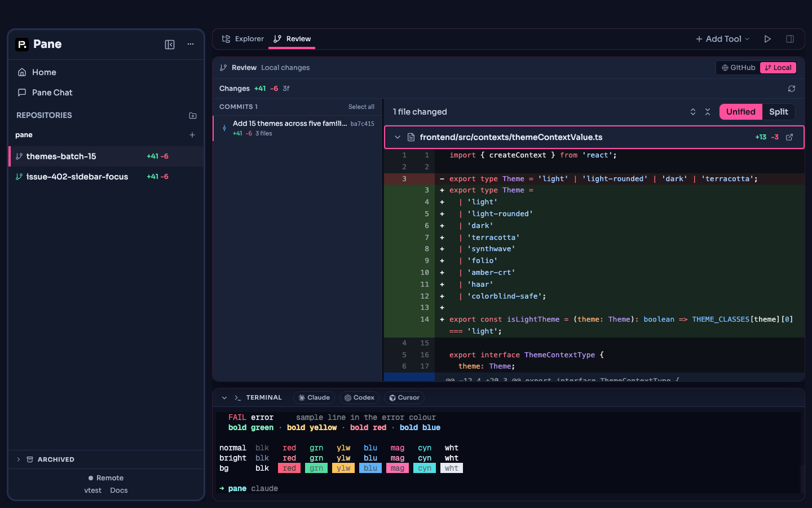Open the Docs link
812x508 pixels.
click(x=119, y=491)
